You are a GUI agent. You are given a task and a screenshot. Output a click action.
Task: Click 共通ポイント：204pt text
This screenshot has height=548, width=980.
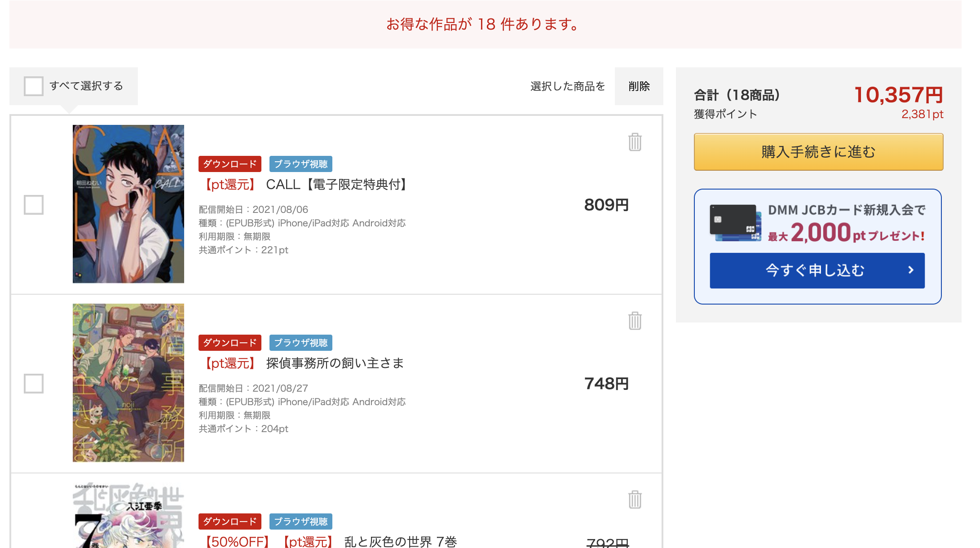pyautogui.click(x=243, y=429)
